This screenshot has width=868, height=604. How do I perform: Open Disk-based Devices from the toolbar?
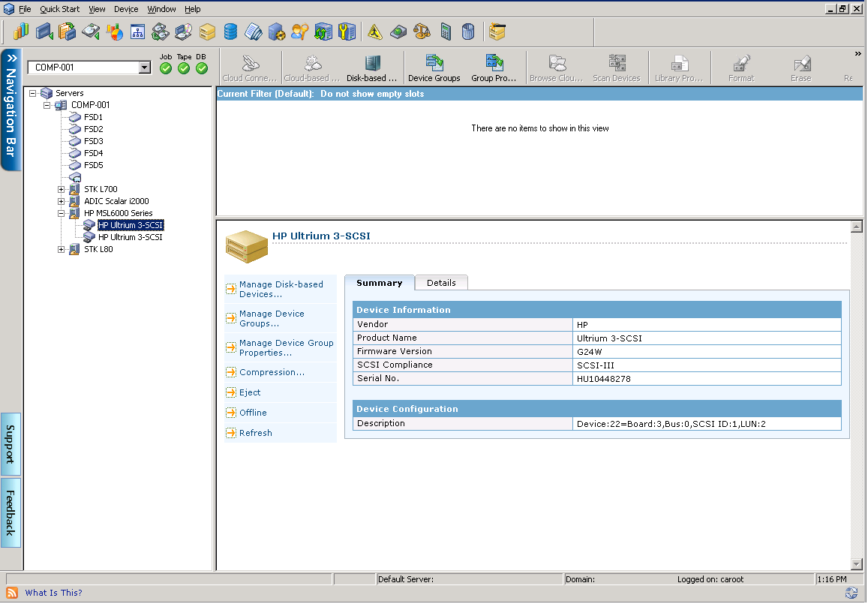tap(372, 68)
